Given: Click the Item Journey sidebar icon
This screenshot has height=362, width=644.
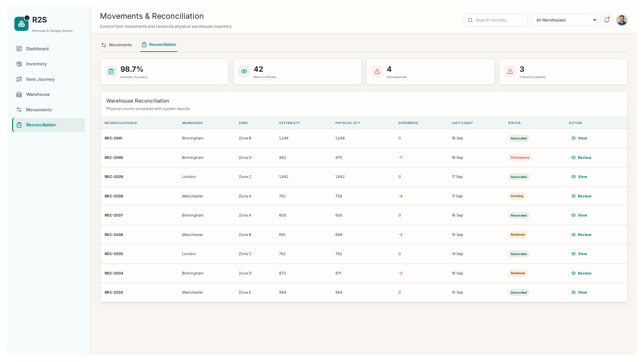Looking at the screenshot, I should tap(19, 79).
